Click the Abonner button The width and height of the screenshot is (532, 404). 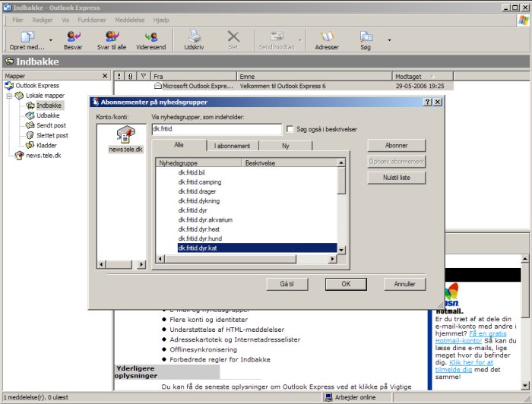[x=396, y=145]
